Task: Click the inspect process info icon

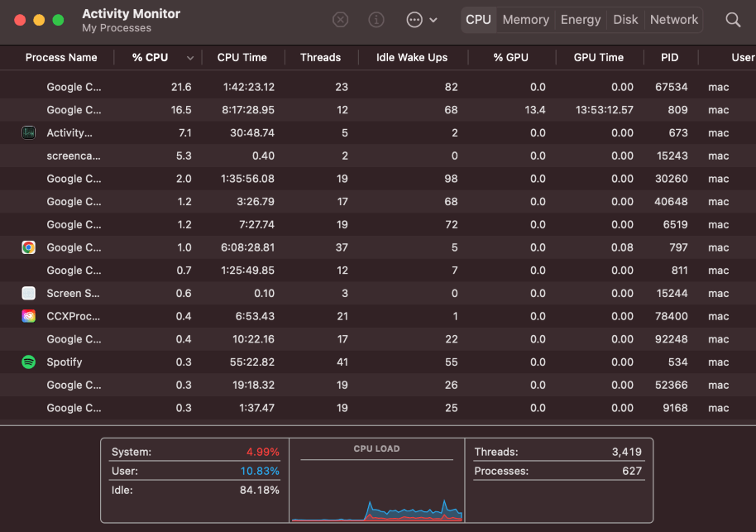Action: click(376, 20)
